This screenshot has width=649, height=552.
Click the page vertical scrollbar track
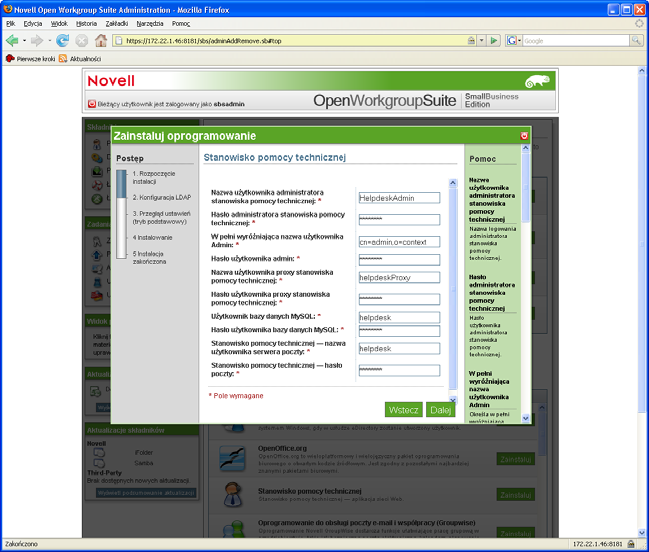point(642,301)
